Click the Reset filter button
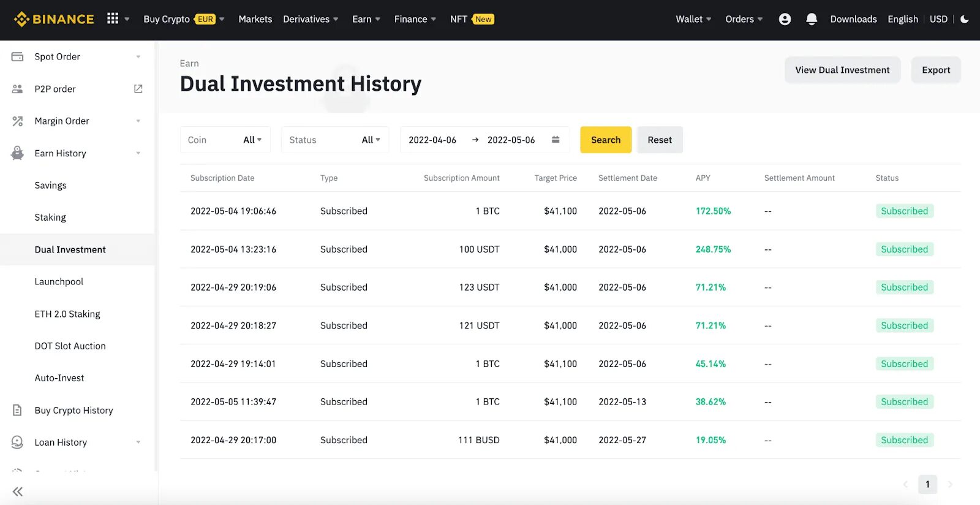The height and width of the screenshot is (505, 980). click(660, 140)
